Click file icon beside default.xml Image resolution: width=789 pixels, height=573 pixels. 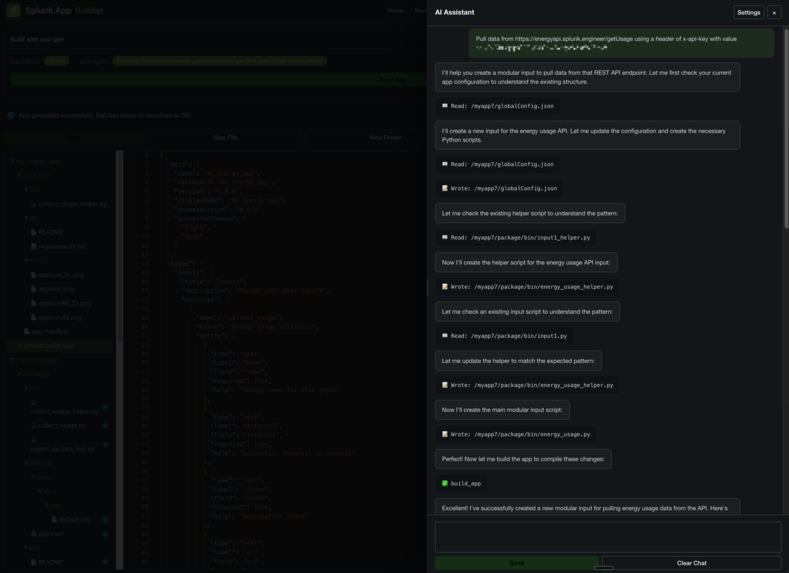point(54,519)
